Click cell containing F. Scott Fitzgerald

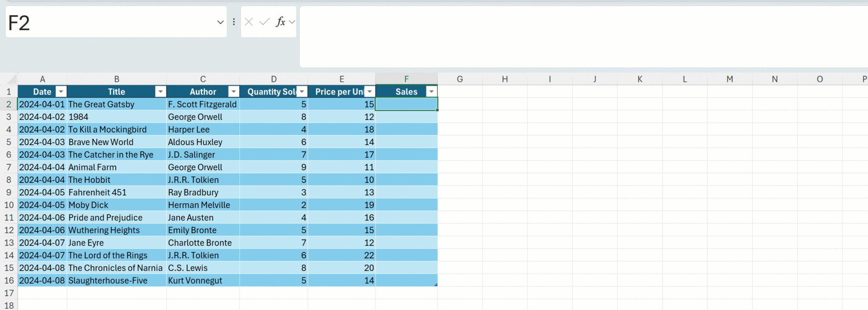[x=203, y=104]
